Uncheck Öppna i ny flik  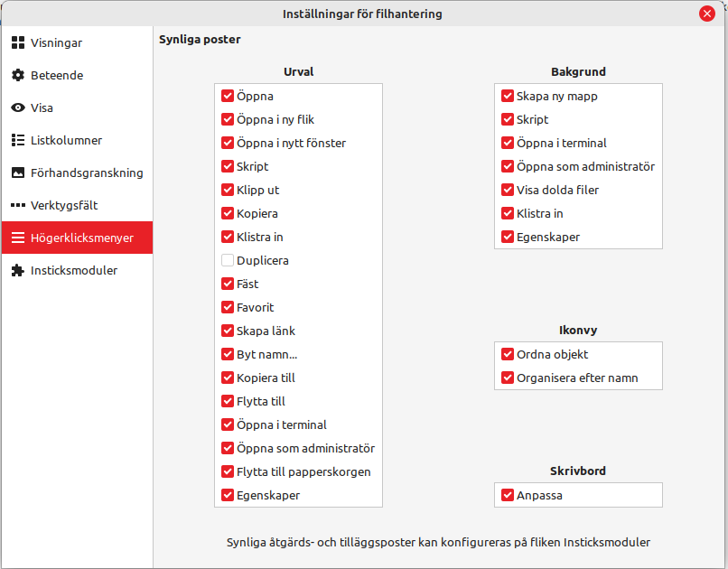[x=228, y=119]
